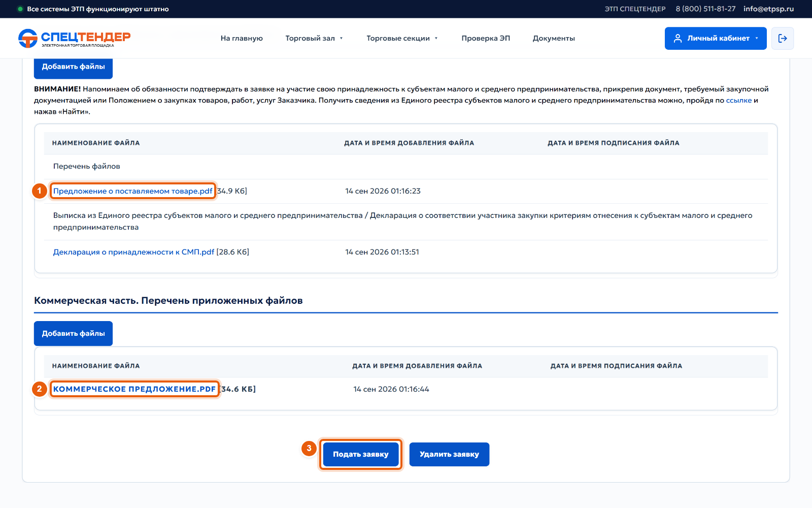The image size is (812, 508).
Task: Click the Перечень файлов row label
Action: [x=87, y=166]
